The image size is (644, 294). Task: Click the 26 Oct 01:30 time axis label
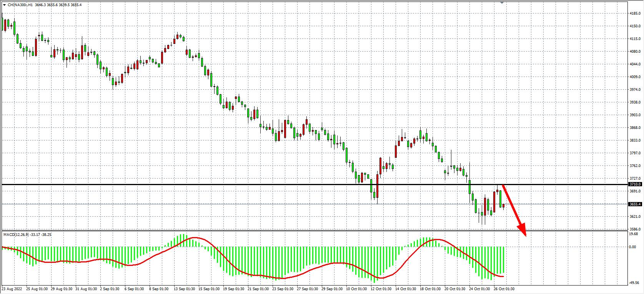pos(504,289)
